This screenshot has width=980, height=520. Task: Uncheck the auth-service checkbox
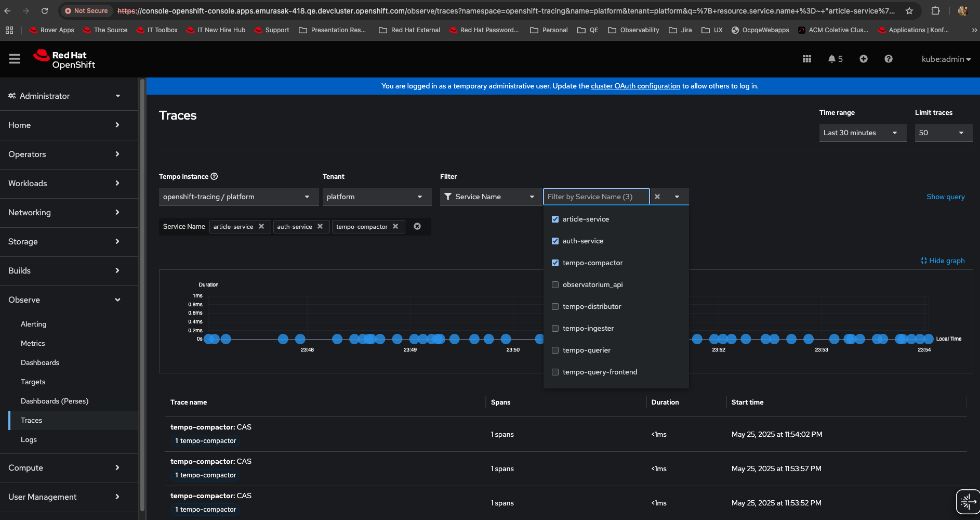(x=555, y=241)
